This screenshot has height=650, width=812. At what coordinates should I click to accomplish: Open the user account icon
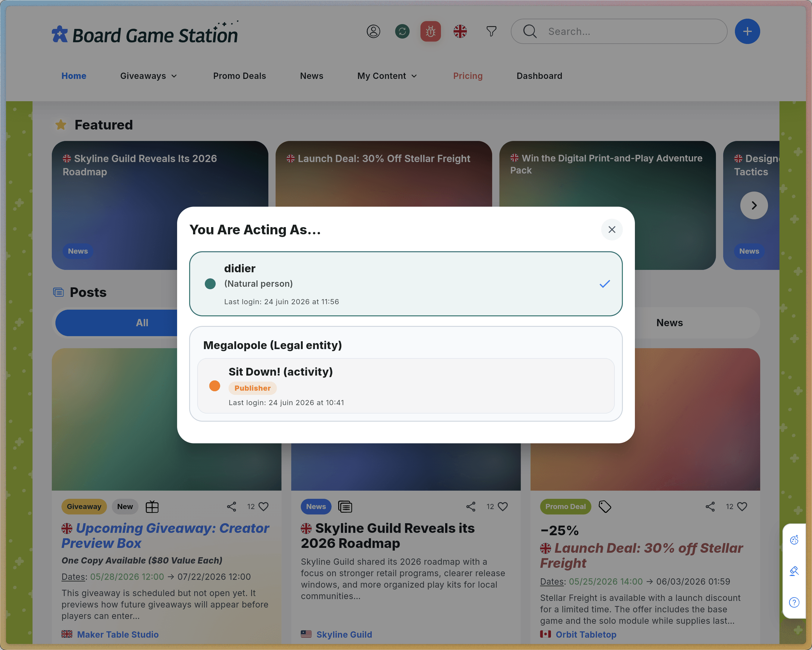(373, 31)
